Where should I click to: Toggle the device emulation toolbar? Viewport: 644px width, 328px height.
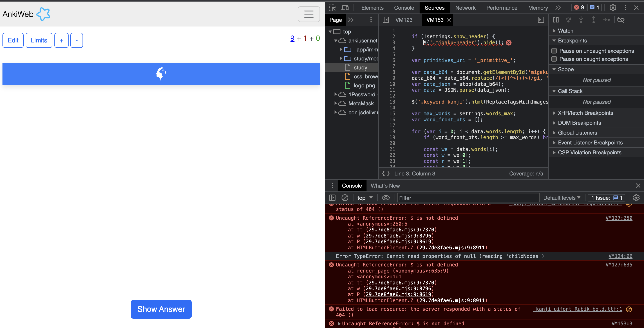[345, 7]
